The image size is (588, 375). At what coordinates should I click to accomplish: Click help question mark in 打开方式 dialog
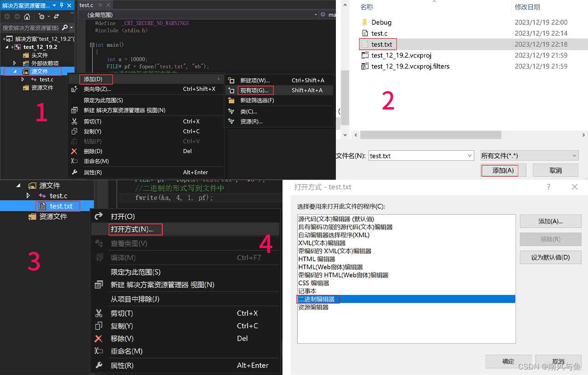548,187
